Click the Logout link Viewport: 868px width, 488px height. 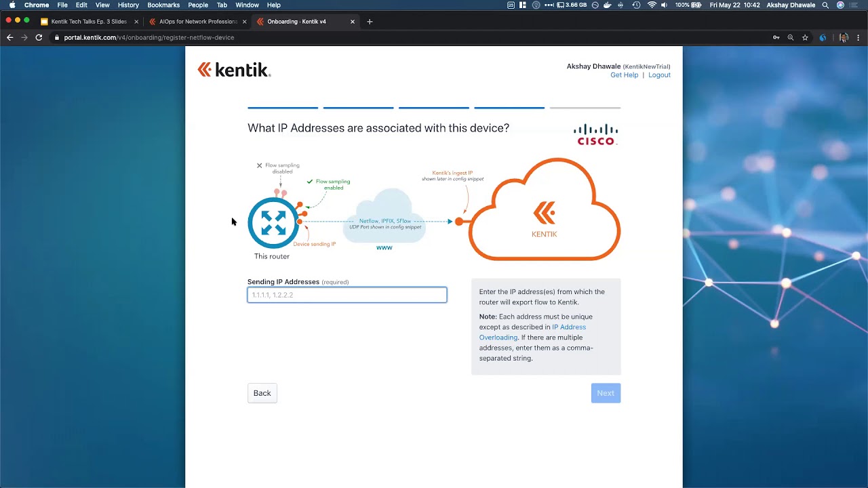coord(659,75)
